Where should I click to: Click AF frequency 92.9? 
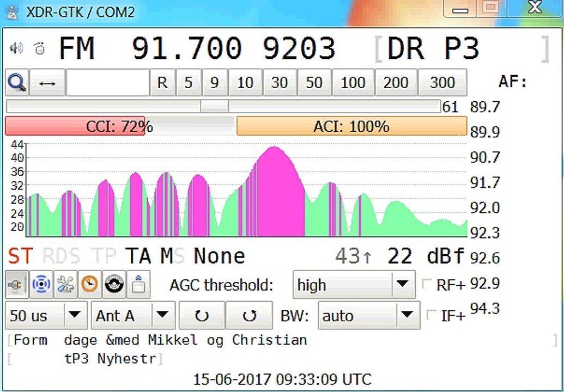click(x=485, y=284)
